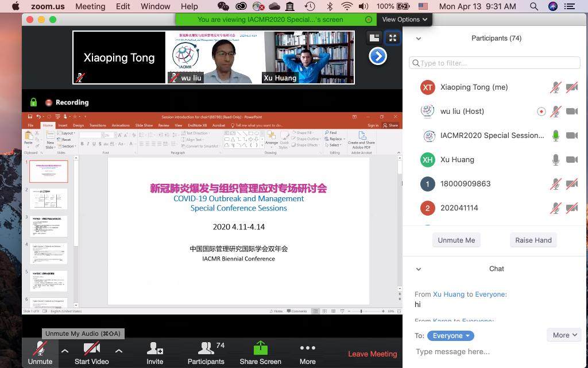
Task: Open the Meeting menu in the menu bar
Action: pos(90,6)
